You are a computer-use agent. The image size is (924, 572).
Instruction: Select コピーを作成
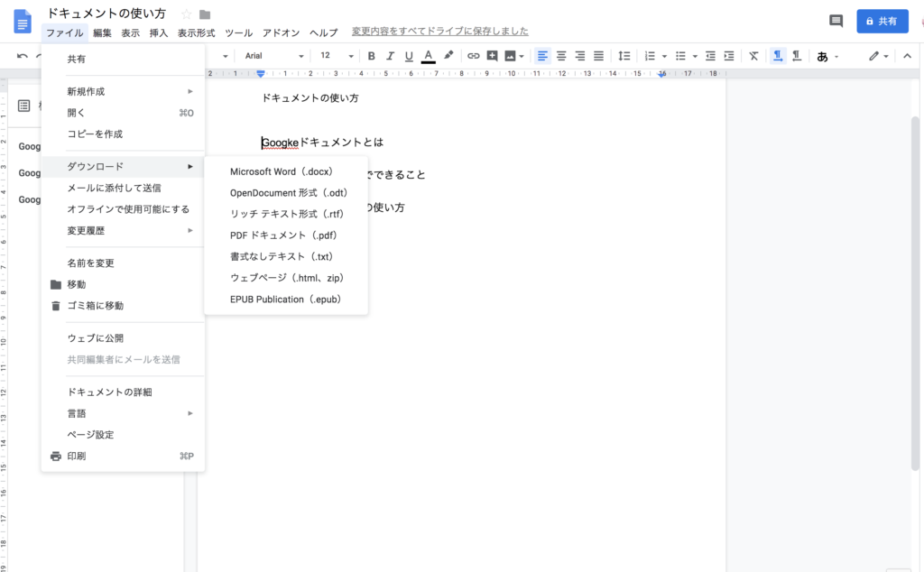click(x=123, y=134)
